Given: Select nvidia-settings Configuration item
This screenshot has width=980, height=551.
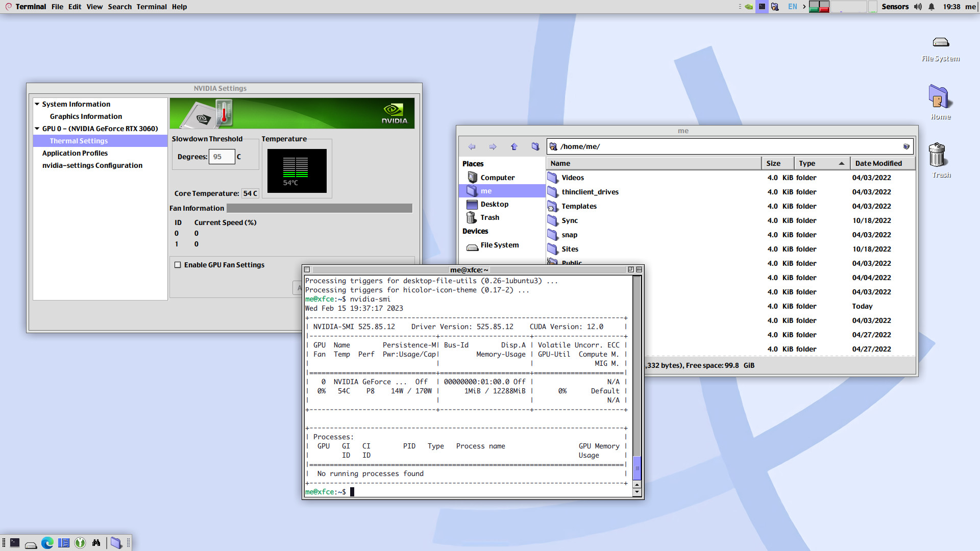Looking at the screenshot, I should pos(92,165).
